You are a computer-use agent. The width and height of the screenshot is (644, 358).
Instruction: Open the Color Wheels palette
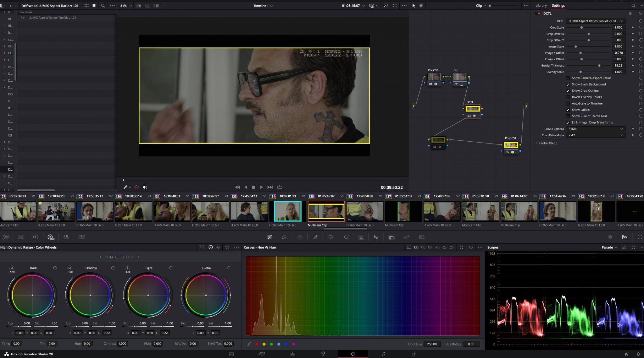(36, 237)
